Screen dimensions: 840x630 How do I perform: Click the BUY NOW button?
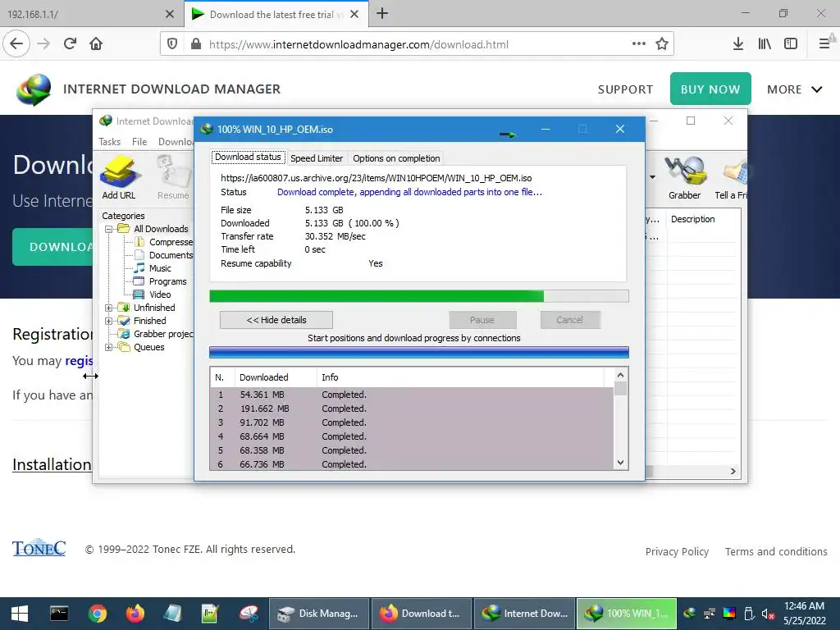710,89
